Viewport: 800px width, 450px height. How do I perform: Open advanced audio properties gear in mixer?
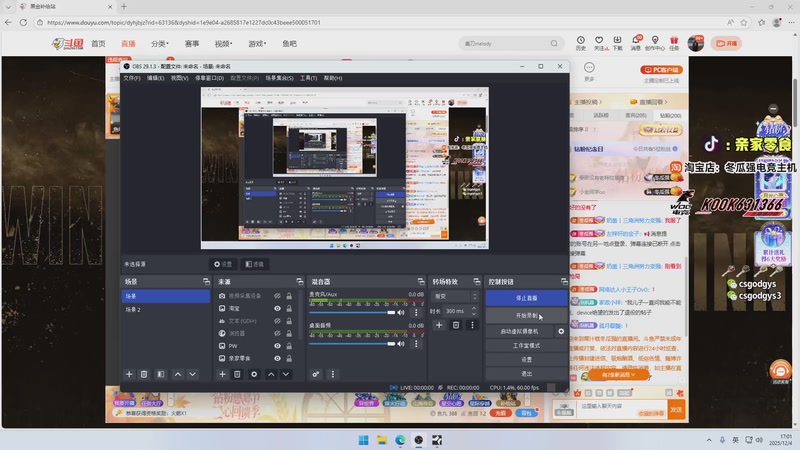pyautogui.click(x=316, y=374)
